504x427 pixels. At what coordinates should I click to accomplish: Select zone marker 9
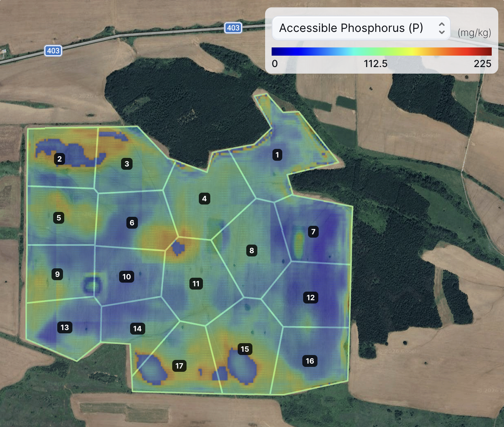coord(57,274)
